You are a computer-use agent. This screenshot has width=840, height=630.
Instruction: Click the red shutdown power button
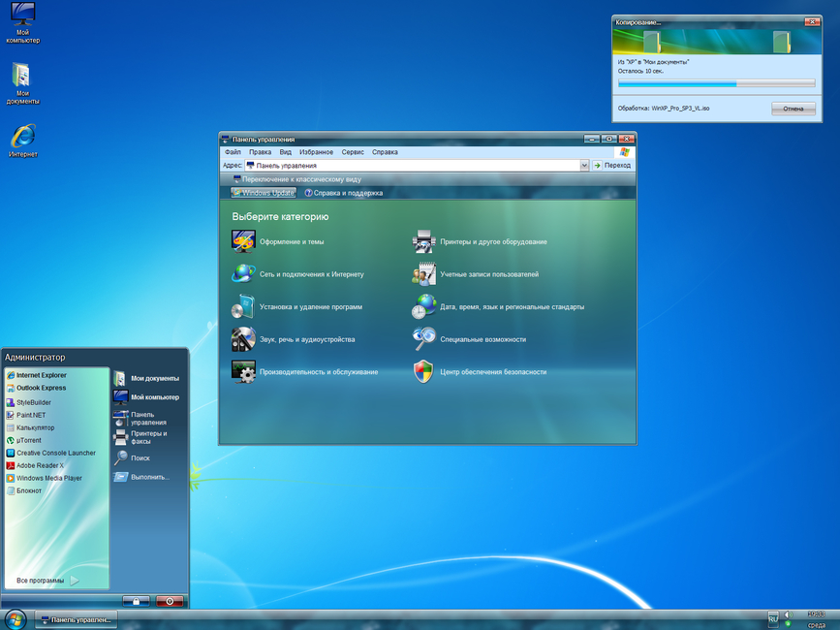(x=170, y=601)
